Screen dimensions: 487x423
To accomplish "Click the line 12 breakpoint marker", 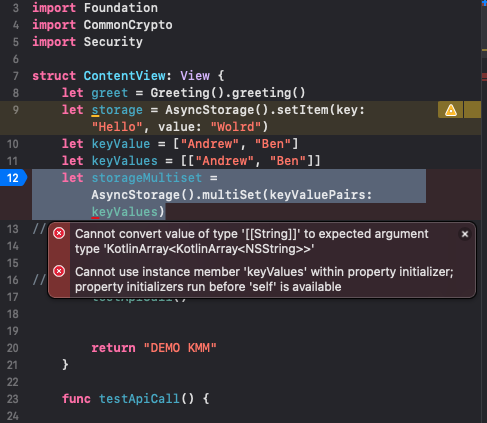I will [13, 178].
